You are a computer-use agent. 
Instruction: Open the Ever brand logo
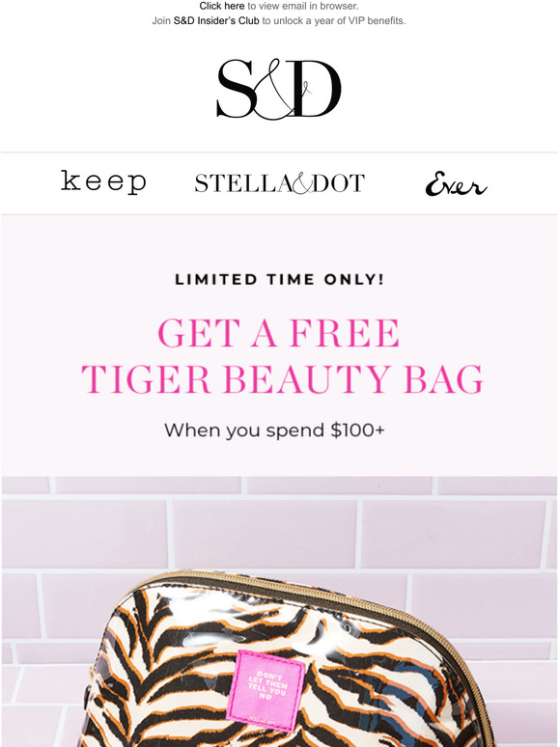pyautogui.click(x=456, y=184)
